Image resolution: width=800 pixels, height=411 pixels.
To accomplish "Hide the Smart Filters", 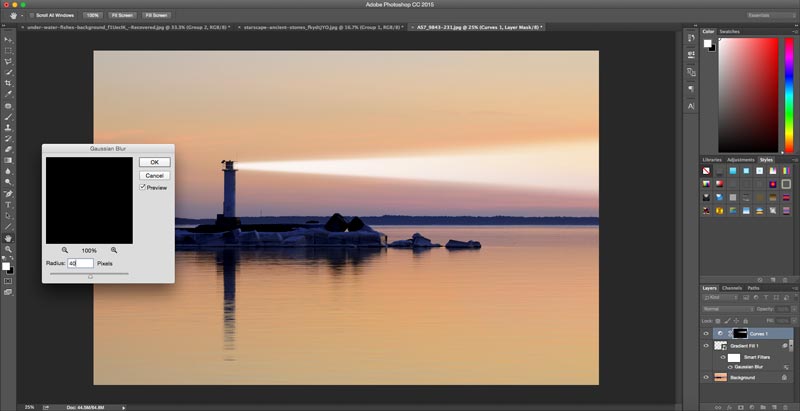I will click(722, 357).
